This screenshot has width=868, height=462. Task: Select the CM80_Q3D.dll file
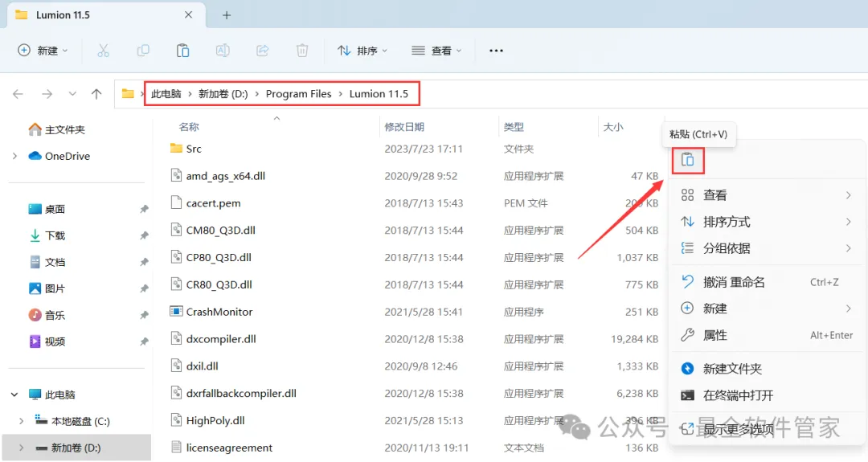coord(414,230)
